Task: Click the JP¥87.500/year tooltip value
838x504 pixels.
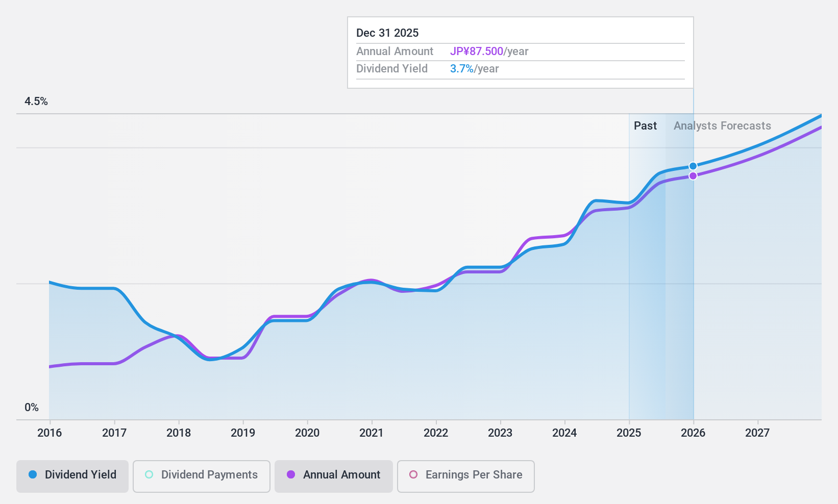Action: [489, 52]
